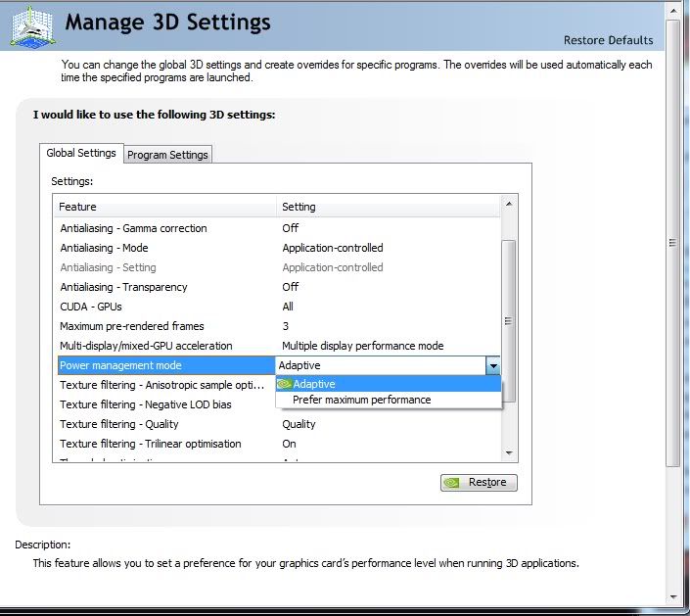Select Texture filtering - Negative LOD bias row

(166, 404)
